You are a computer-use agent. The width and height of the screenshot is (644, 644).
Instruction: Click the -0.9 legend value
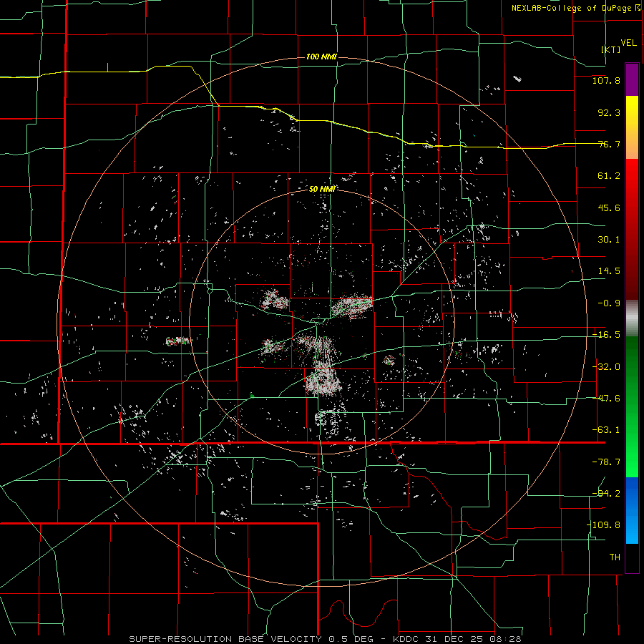[x=609, y=303]
